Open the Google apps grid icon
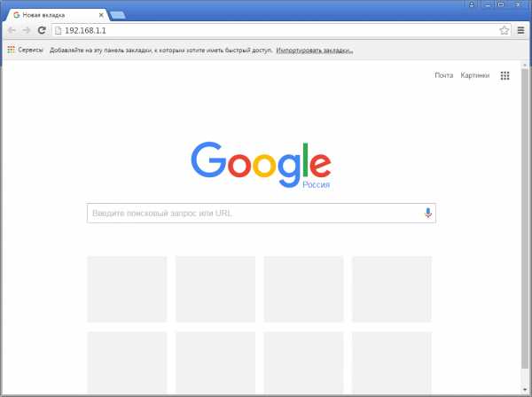This screenshot has width=532, height=397. [x=505, y=75]
